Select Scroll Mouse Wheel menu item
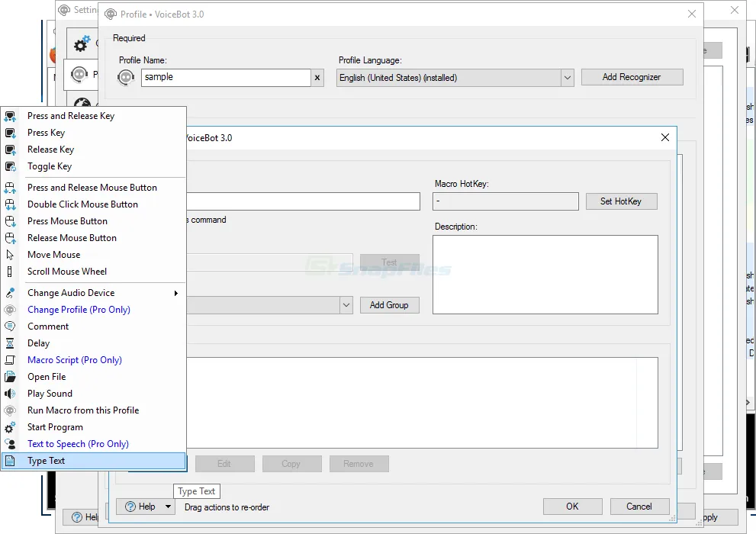This screenshot has height=534, width=756. coord(94,272)
